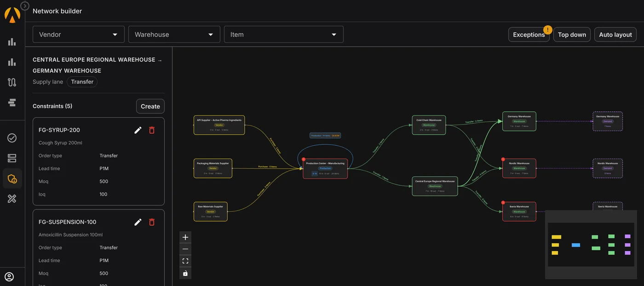Switch layout direction with Top down
Viewport: 644px width, 286px height.
pyautogui.click(x=572, y=34)
